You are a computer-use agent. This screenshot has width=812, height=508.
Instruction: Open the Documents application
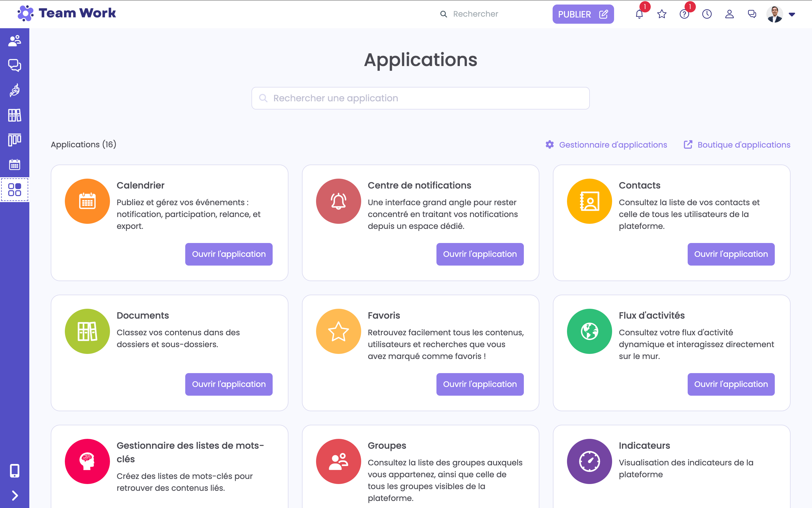click(229, 384)
